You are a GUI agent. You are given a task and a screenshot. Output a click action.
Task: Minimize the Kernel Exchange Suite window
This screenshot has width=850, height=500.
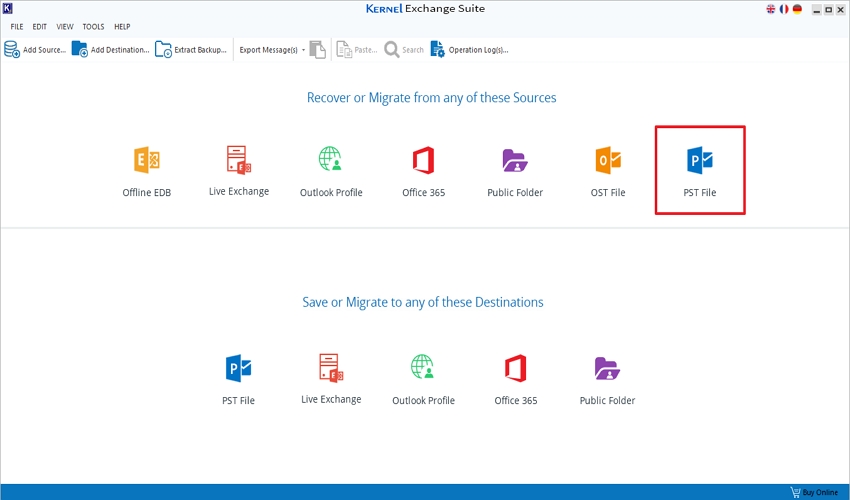(817, 10)
